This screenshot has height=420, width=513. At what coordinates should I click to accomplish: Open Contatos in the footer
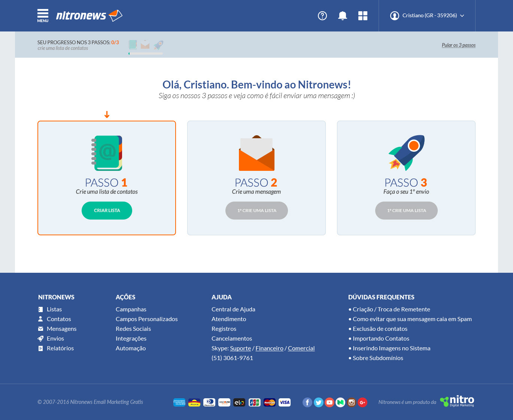59,319
